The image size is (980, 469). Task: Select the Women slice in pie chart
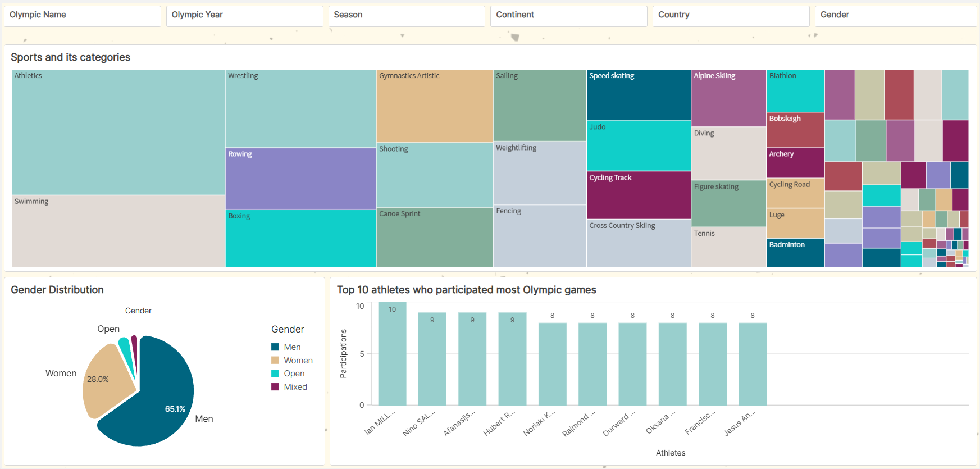point(108,382)
